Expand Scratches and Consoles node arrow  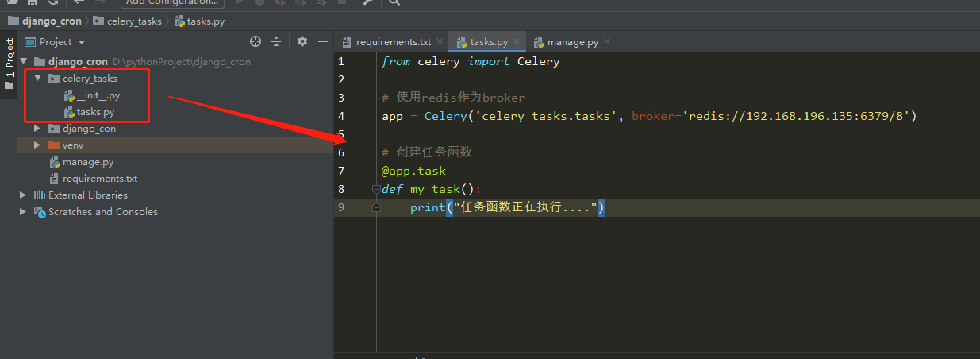click(x=23, y=212)
